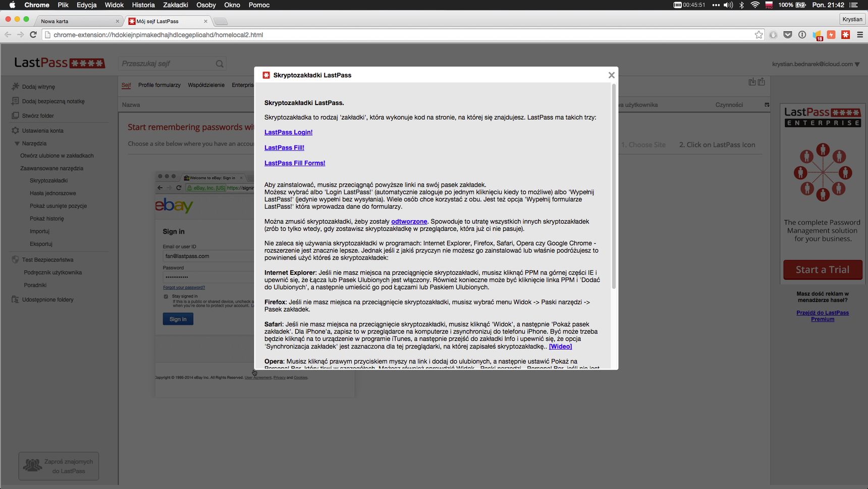Click the Dodaj bezpieczną notatkę note icon
This screenshot has width=868, height=489.
click(x=15, y=101)
